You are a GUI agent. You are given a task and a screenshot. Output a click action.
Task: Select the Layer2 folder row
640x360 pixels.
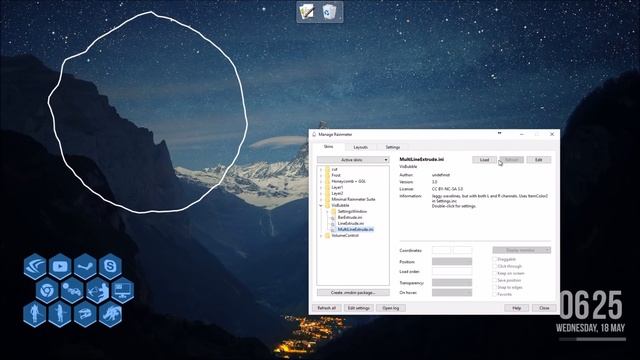pyautogui.click(x=337, y=193)
